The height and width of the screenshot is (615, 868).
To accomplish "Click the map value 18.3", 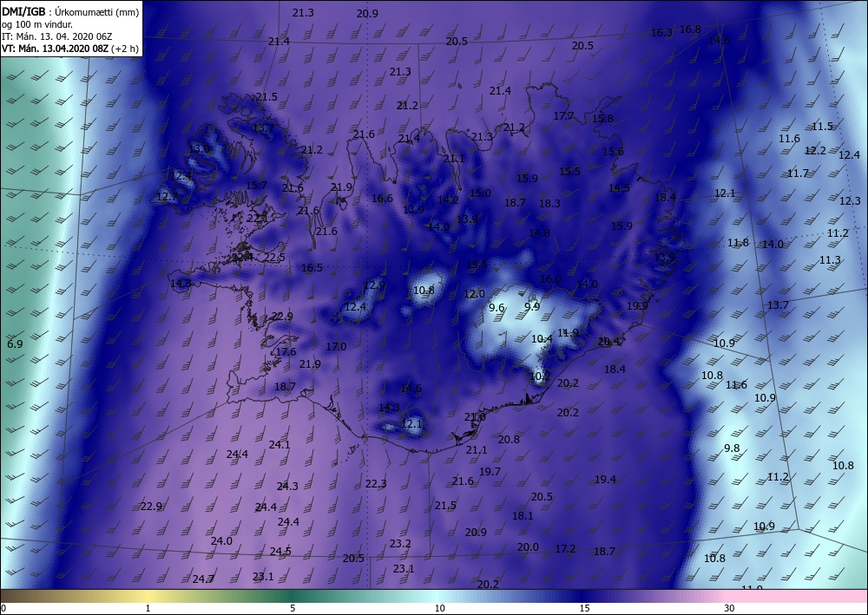I will click(549, 204).
